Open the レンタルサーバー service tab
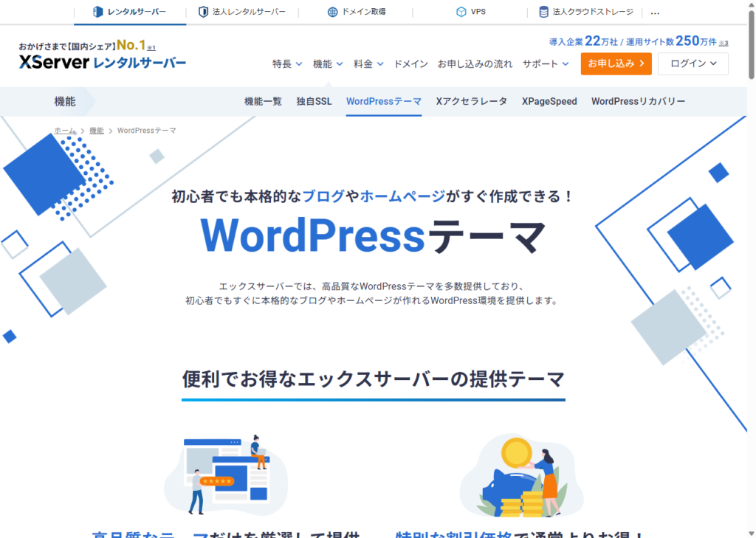 130,12
